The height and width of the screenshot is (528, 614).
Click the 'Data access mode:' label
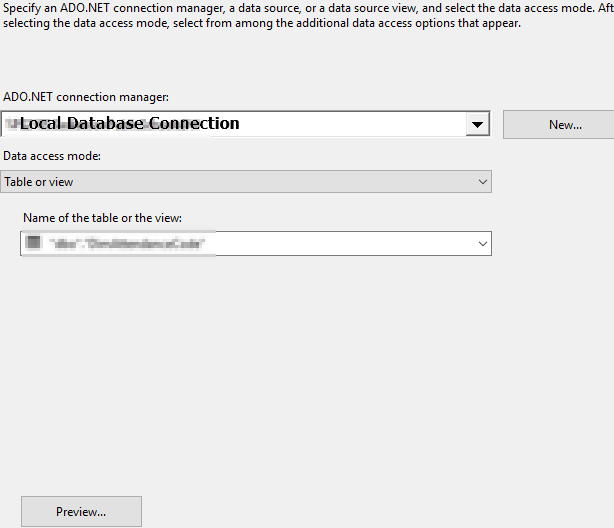(x=52, y=156)
